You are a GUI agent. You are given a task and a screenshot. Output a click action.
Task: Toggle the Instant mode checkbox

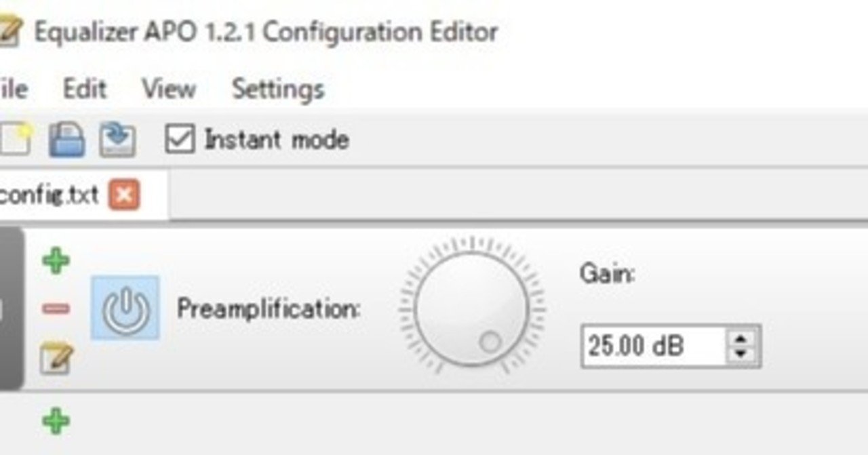pyautogui.click(x=180, y=140)
